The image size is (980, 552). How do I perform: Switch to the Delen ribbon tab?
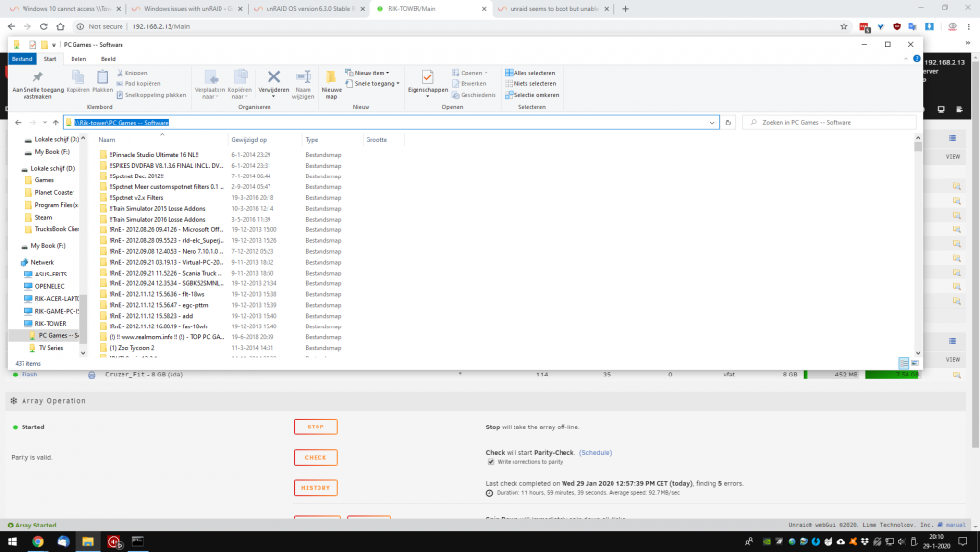[x=78, y=59]
